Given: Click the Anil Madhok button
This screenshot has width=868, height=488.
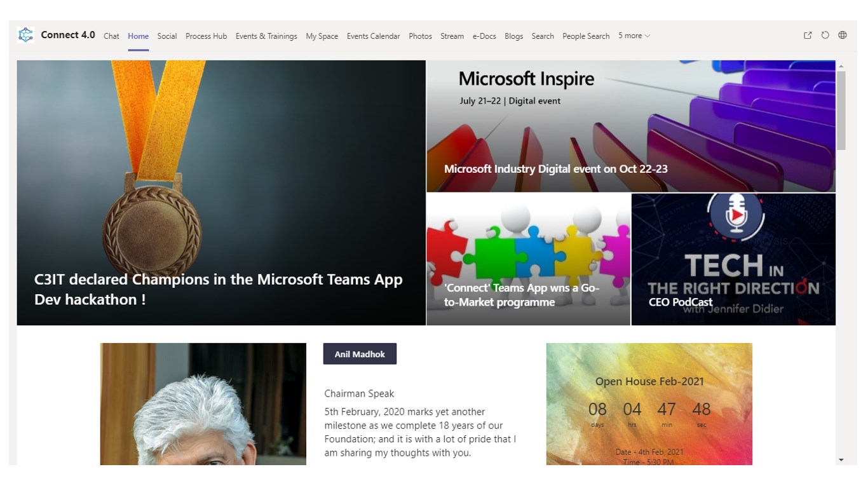Looking at the screenshot, I should [x=360, y=354].
